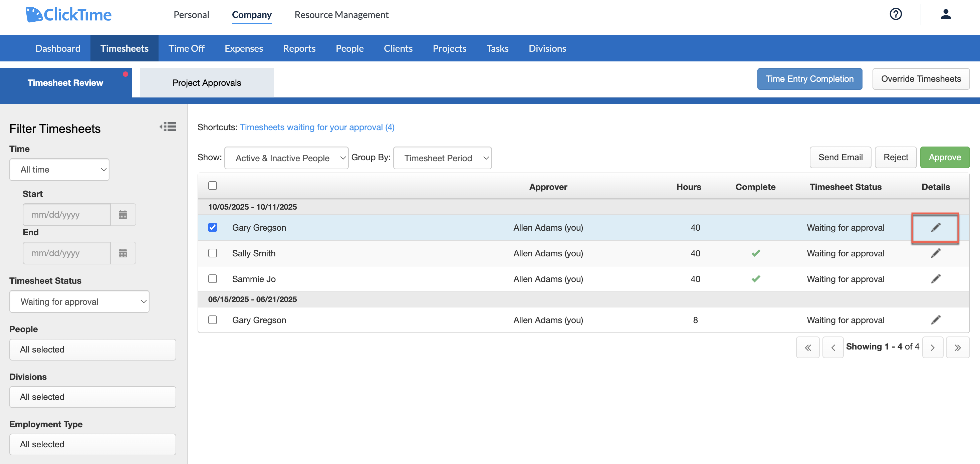Screen dimensions: 980x464
Task: Click the Complete column header
Action: 755,187
